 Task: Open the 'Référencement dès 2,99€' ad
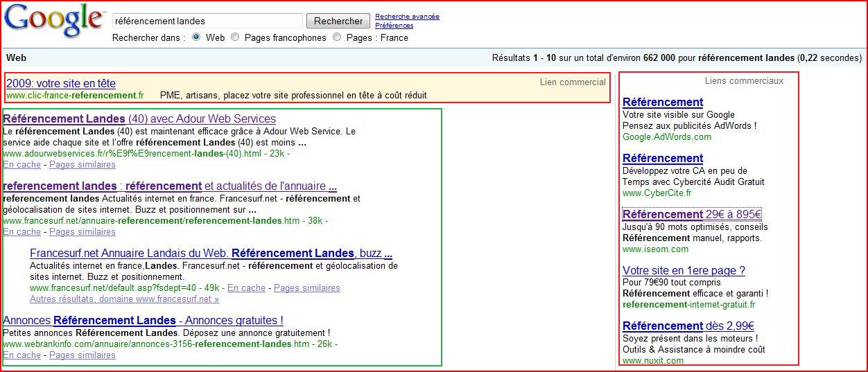pos(688,326)
